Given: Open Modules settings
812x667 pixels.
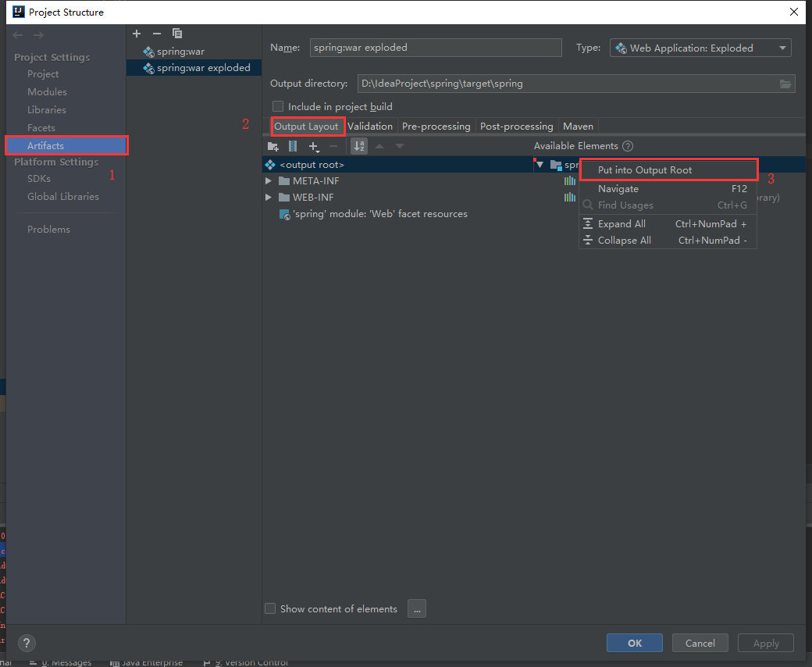Looking at the screenshot, I should (x=47, y=92).
